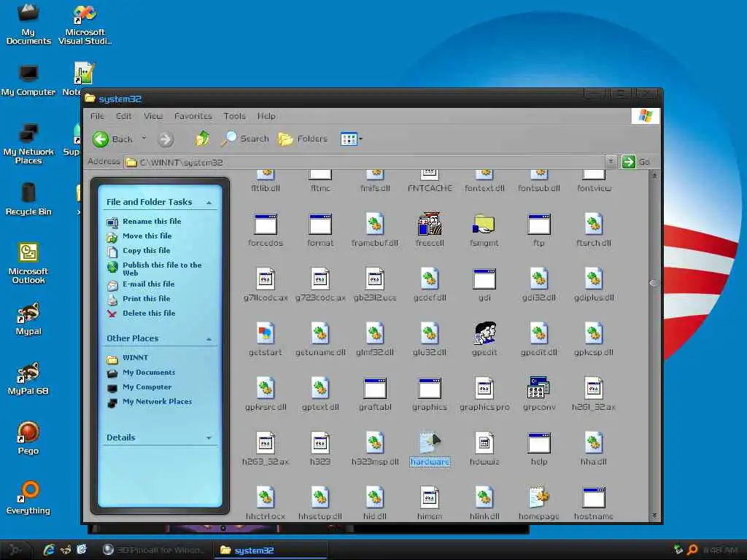
Task: Click Move this file
Action: pyautogui.click(x=147, y=236)
